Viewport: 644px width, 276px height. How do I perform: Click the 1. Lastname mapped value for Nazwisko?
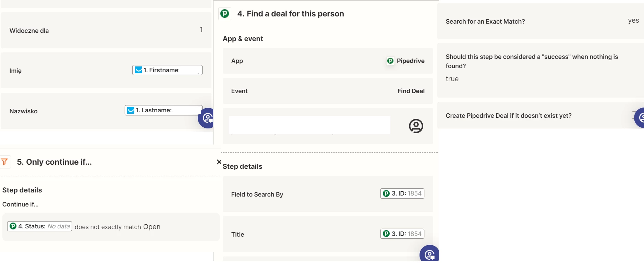[x=163, y=110]
